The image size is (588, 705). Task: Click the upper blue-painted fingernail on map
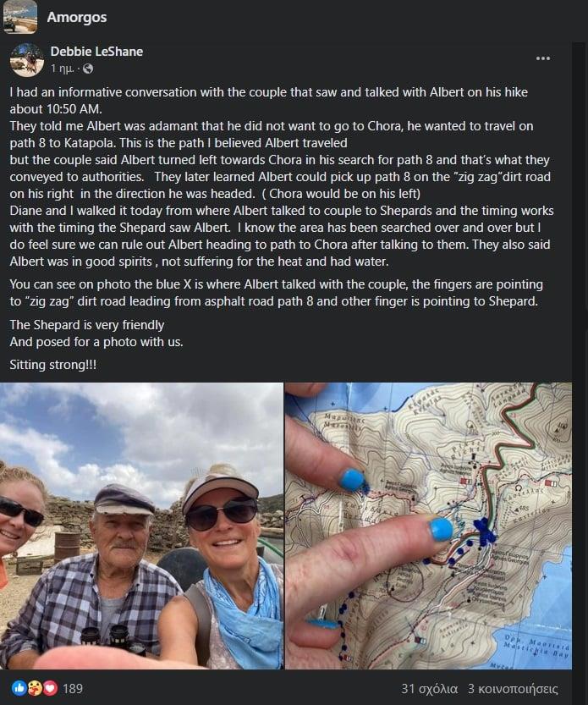click(x=350, y=480)
